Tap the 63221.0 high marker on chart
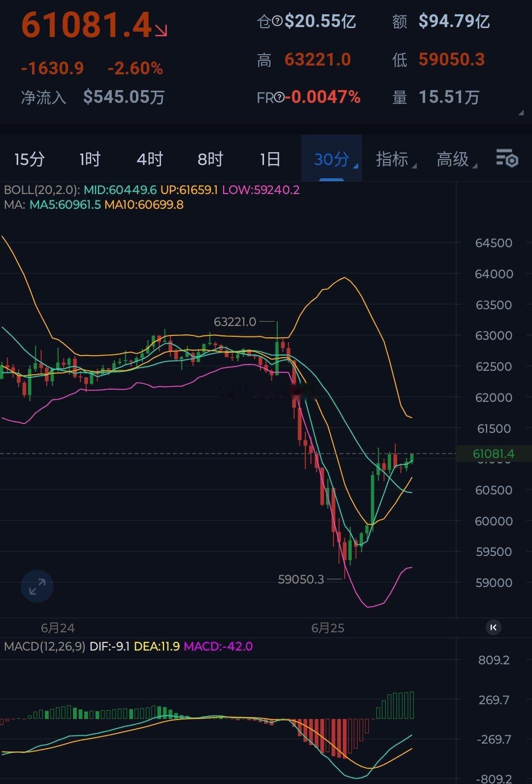Viewport: 532px width, 784px height. [235, 322]
